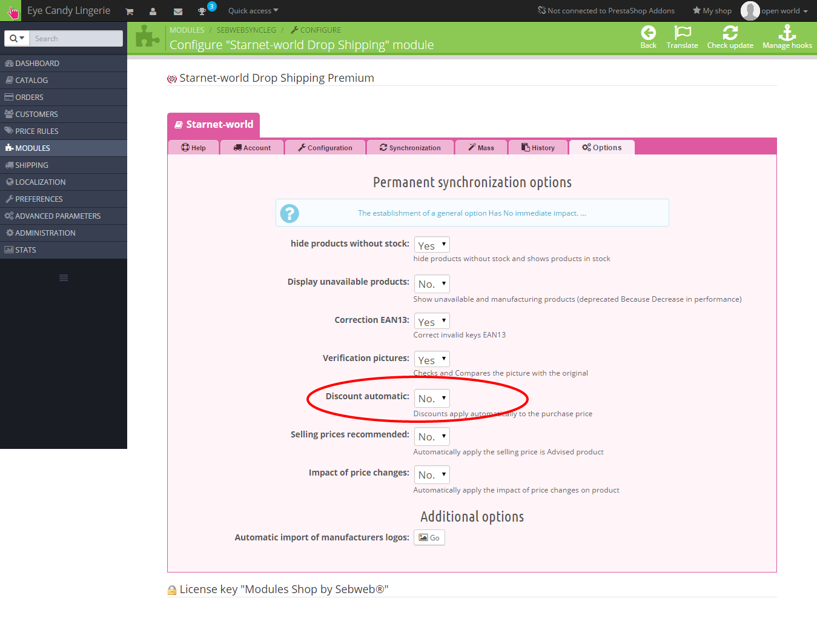Image resolution: width=817 pixels, height=644 pixels.
Task: Click the shopping cart icon in top bar
Action: coord(129,12)
